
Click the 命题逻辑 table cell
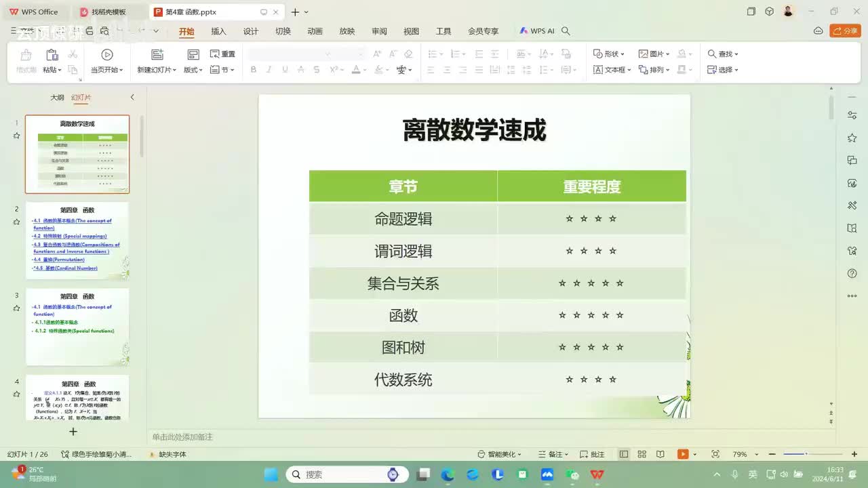point(403,219)
